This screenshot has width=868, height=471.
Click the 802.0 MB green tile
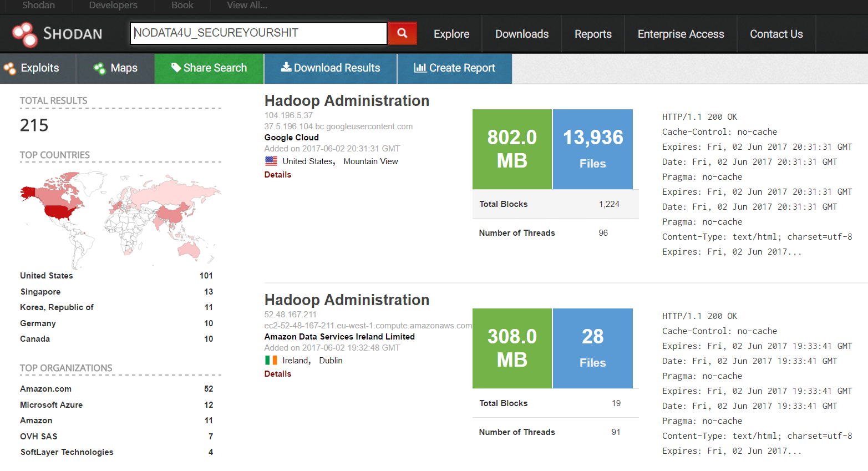[x=512, y=149]
